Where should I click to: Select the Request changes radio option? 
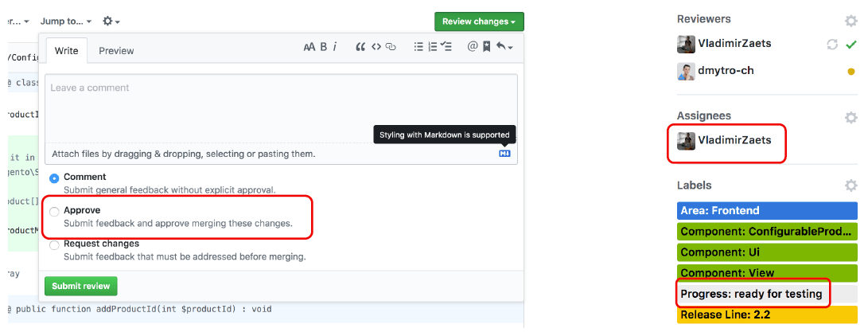[x=54, y=244]
